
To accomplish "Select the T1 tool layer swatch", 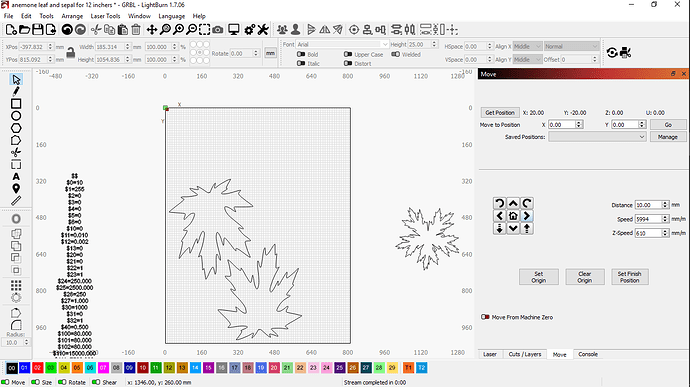I will [408, 368].
